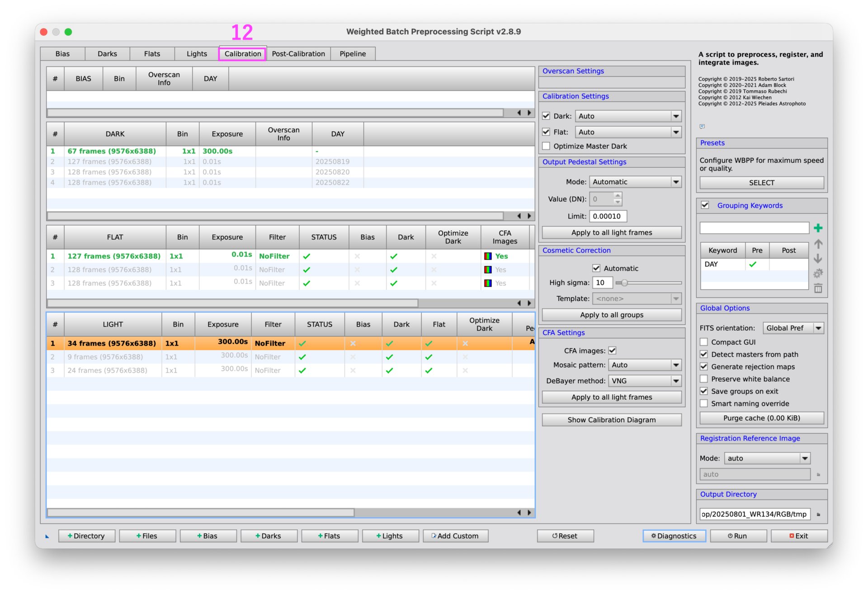Click the small blue speech bubble icon
868x594 pixels.
(702, 127)
